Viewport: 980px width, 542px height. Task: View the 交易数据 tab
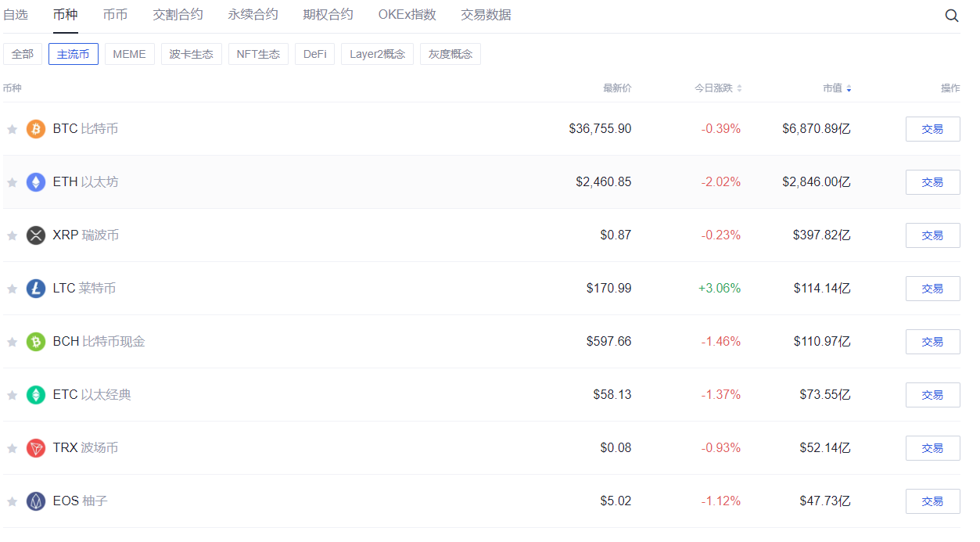click(x=486, y=15)
